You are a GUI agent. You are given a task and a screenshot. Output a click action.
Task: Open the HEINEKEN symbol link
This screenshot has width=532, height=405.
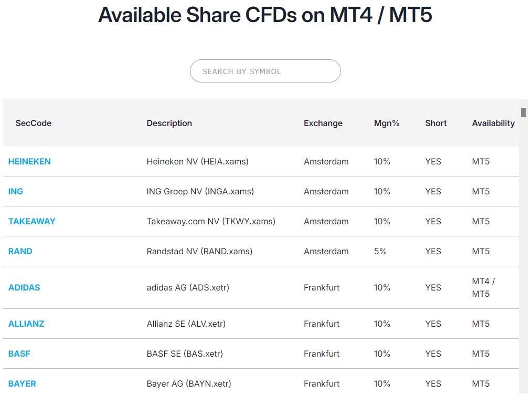[x=29, y=161]
